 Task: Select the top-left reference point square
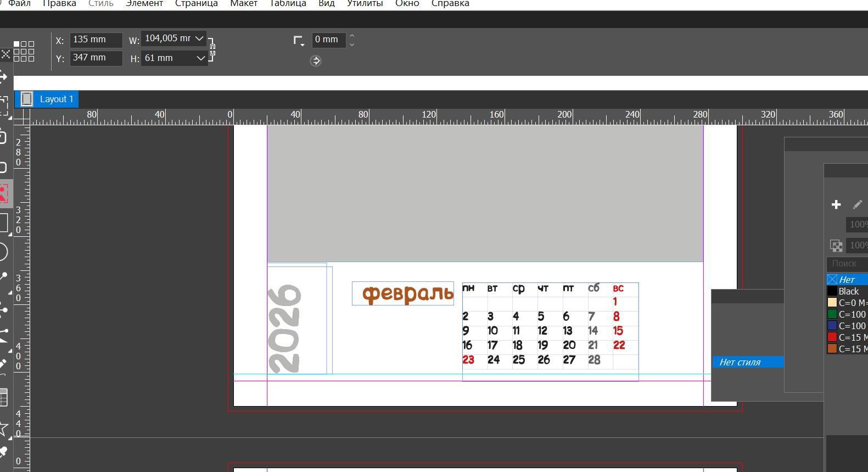coord(16,44)
